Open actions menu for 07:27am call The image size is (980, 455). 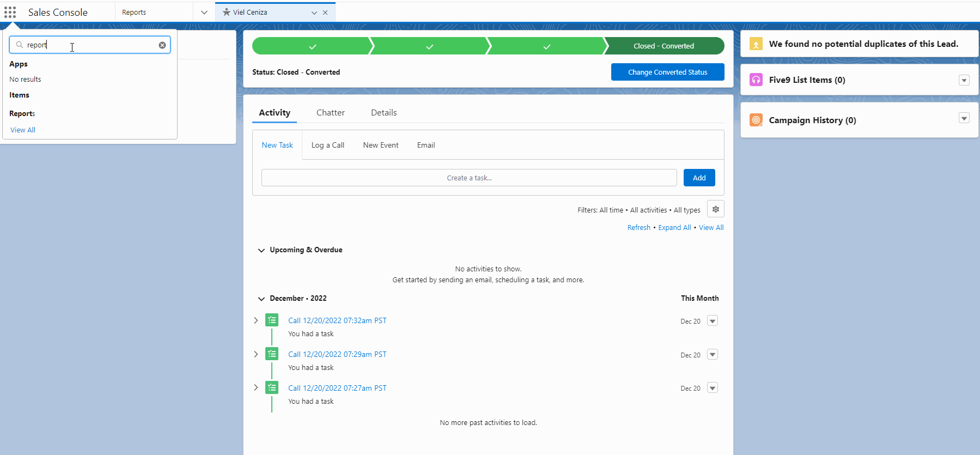713,388
